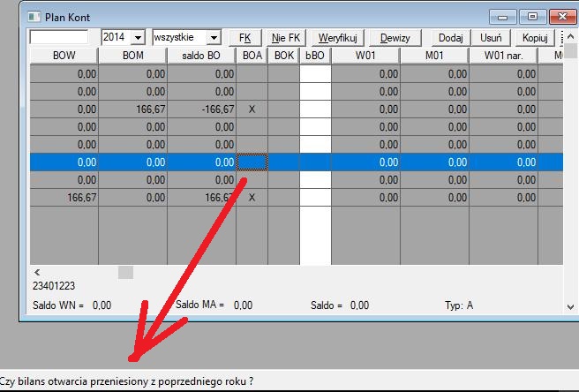The image size is (579, 392).
Task: Open the toolbar overflow grip after Kopiuj
Action: [562, 38]
